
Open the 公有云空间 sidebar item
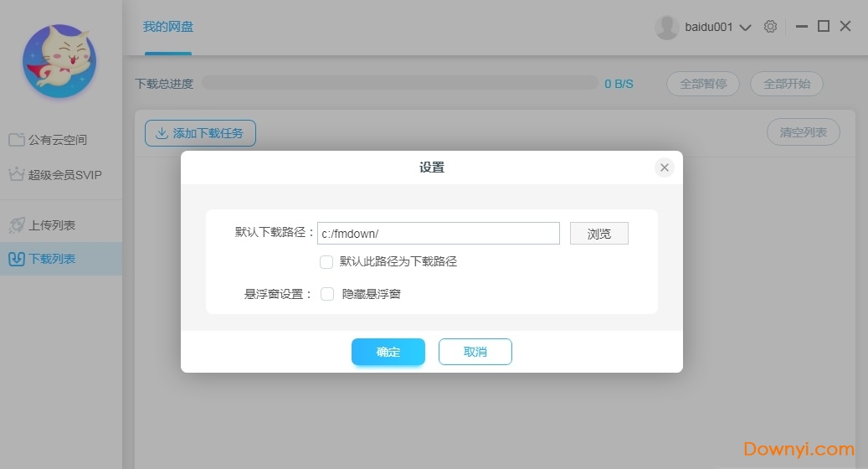(61, 140)
